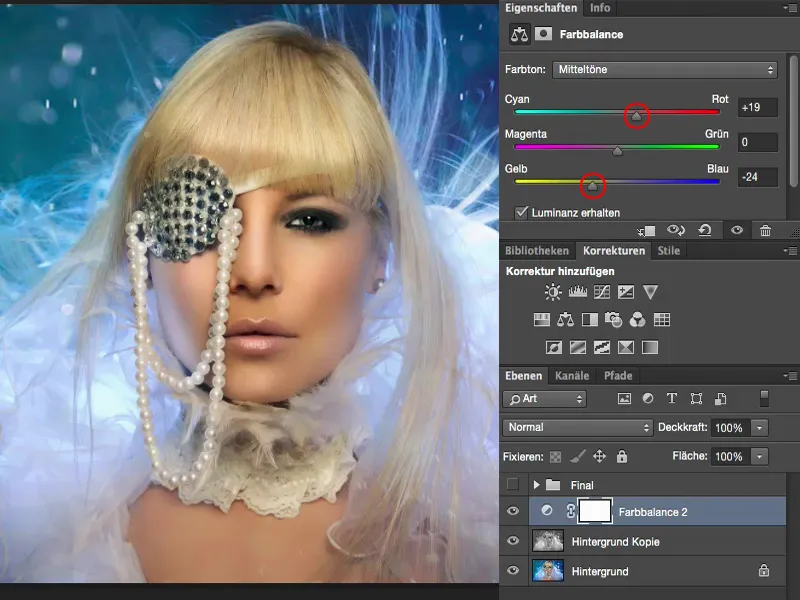The image size is (800, 600).
Task: Show the Final group visibility box
Action: (x=513, y=484)
